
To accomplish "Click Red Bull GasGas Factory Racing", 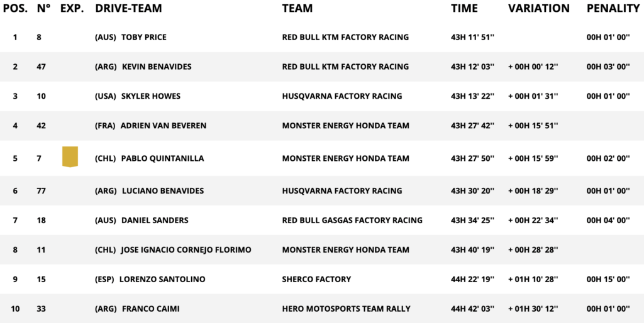I will click(x=352, y=220).
